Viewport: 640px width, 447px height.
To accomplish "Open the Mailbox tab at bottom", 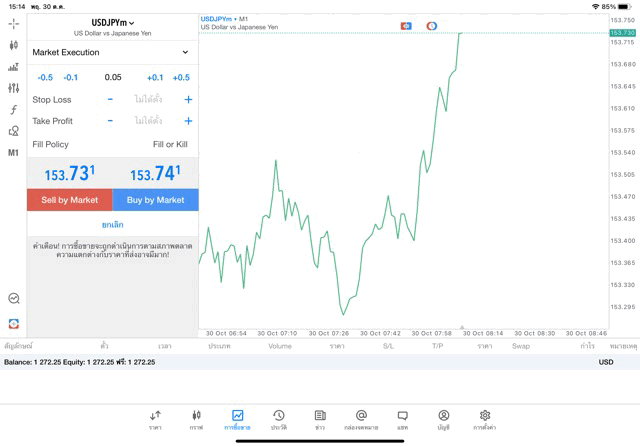I will point(361,419).
